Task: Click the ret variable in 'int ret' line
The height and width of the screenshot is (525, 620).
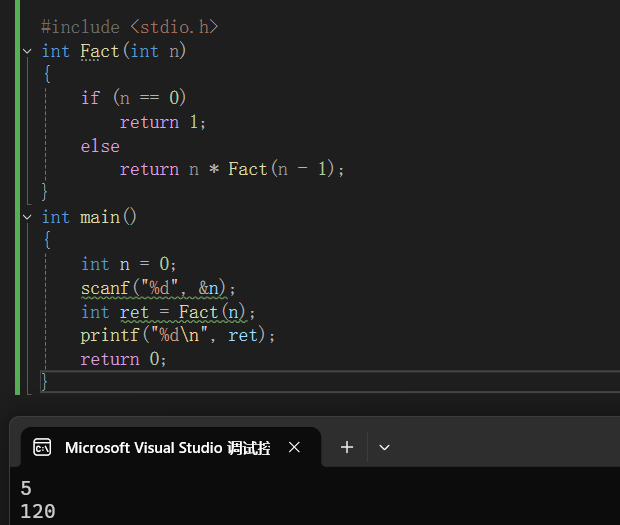Action: point(134,312)
